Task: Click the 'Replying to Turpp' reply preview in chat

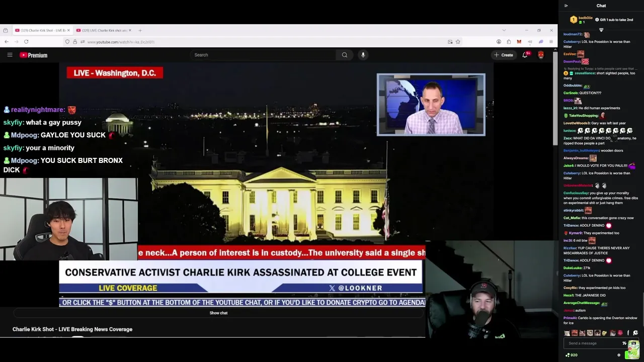Action: tap(601, 68)
